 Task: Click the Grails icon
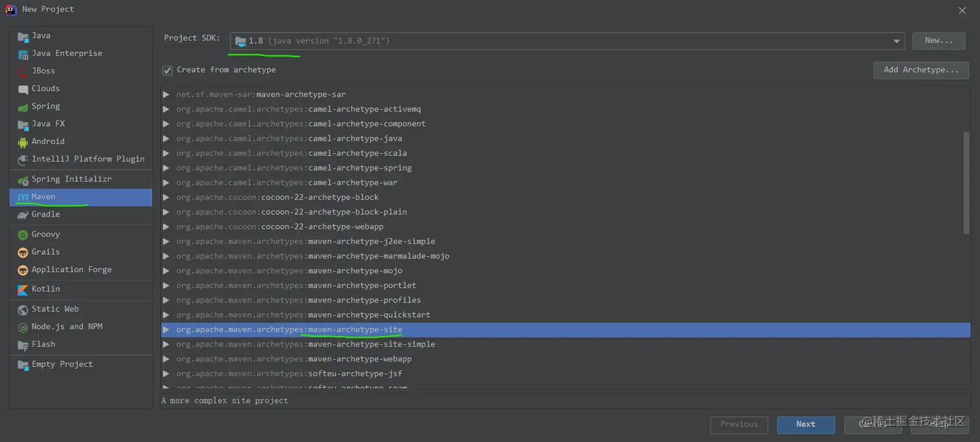pos(23,252)
